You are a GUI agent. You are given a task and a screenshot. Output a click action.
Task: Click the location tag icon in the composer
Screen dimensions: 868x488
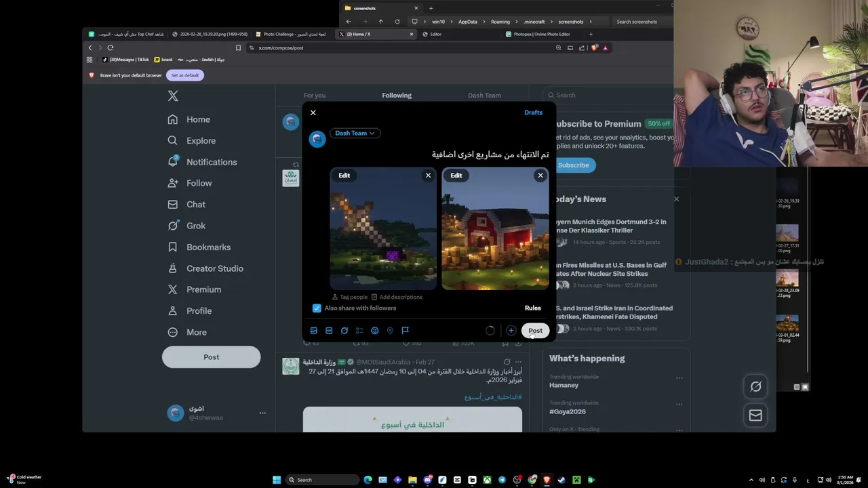coord(390,331)
